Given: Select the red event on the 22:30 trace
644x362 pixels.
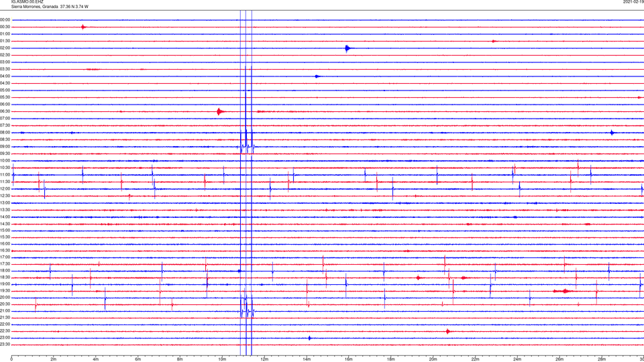Looking at the screenshot, I should pyautogui.click(x=448, y=331).
